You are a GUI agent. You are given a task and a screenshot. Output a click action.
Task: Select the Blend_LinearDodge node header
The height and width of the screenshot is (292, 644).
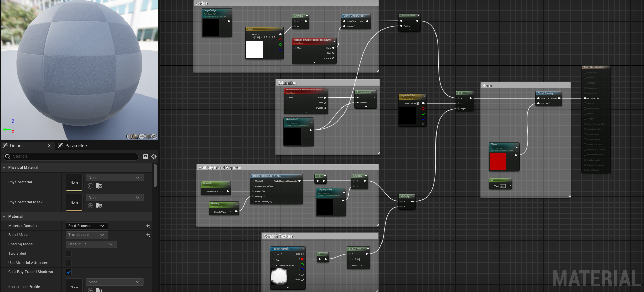pos(356,16)
